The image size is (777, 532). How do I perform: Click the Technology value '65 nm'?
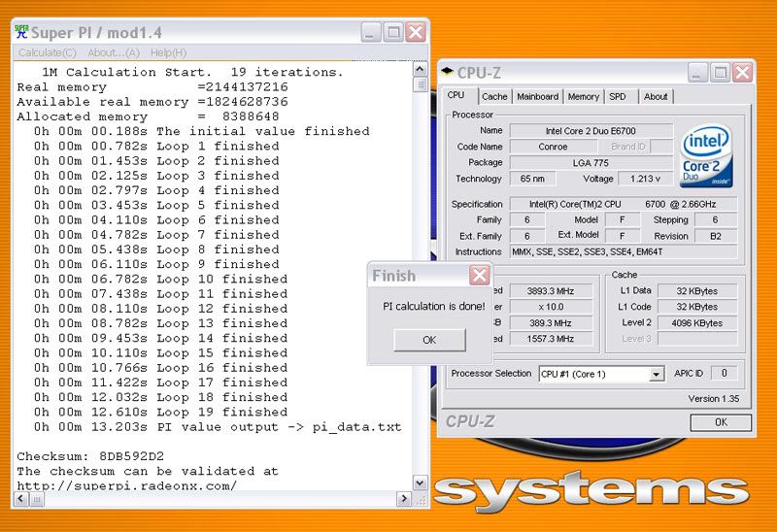pos(532,179)
